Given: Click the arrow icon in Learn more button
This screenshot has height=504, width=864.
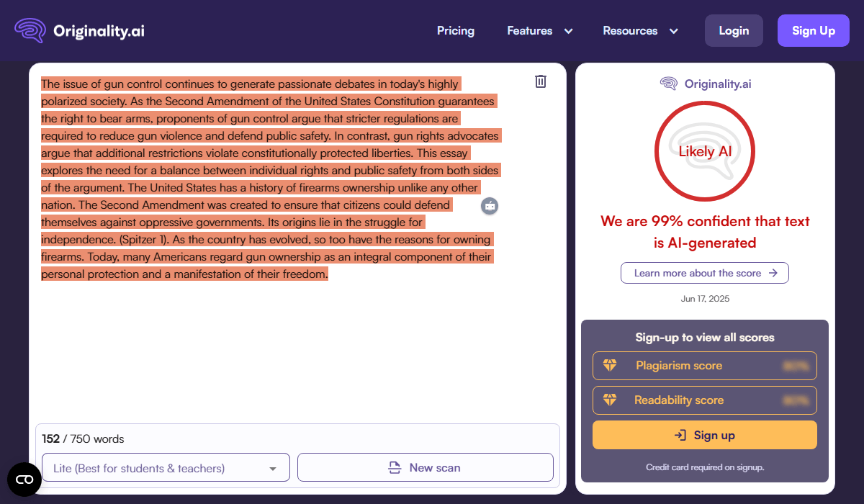Looking at the screenshot, I should (x=773, y=273).
